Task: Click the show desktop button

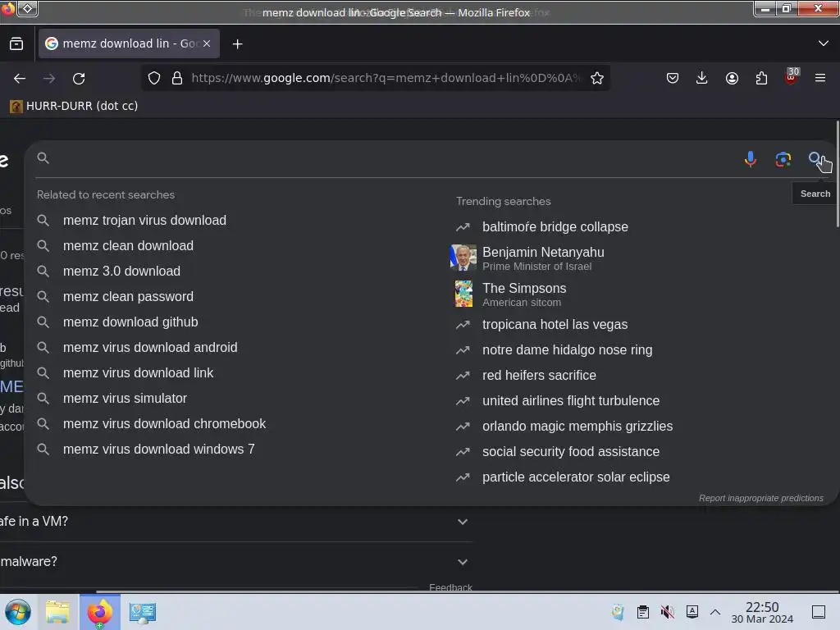Action: click(x=819, y=612)
